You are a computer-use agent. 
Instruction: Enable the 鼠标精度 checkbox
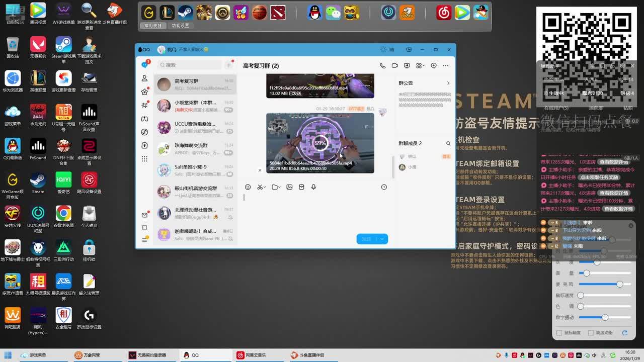click(x=559, y=333)
